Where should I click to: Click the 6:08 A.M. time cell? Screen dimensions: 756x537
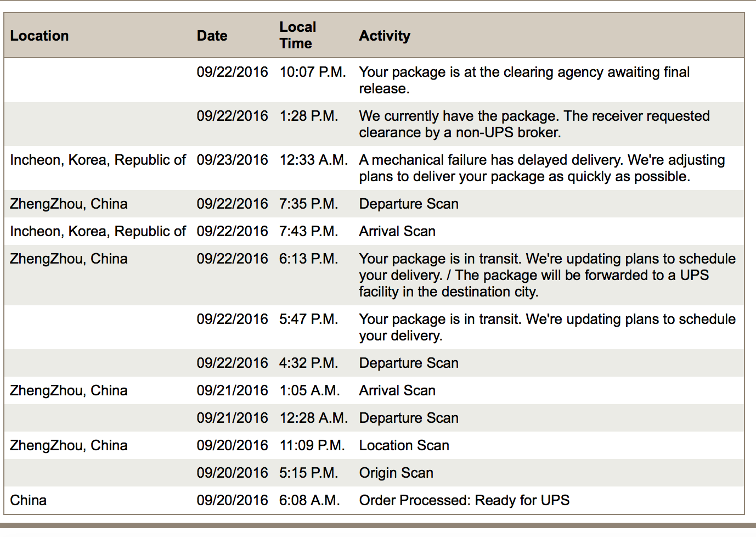click(x=309, y=500)
